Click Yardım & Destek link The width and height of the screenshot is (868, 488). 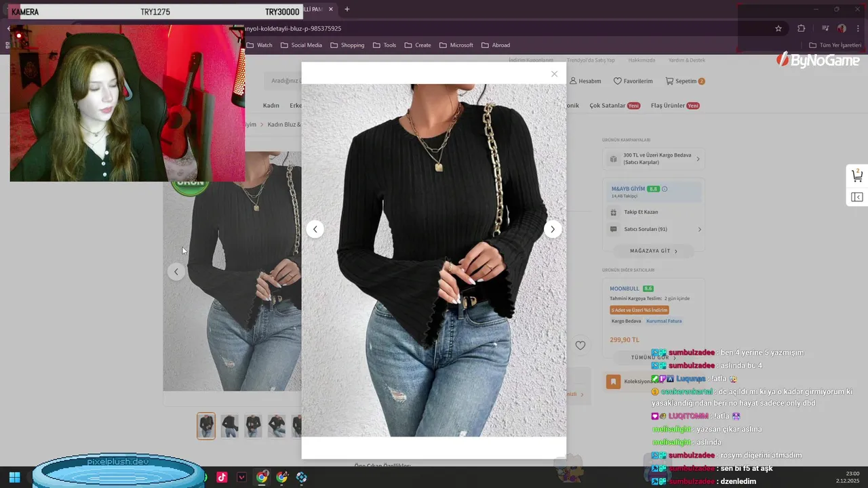pyautogui.click(x=686, y=60)
